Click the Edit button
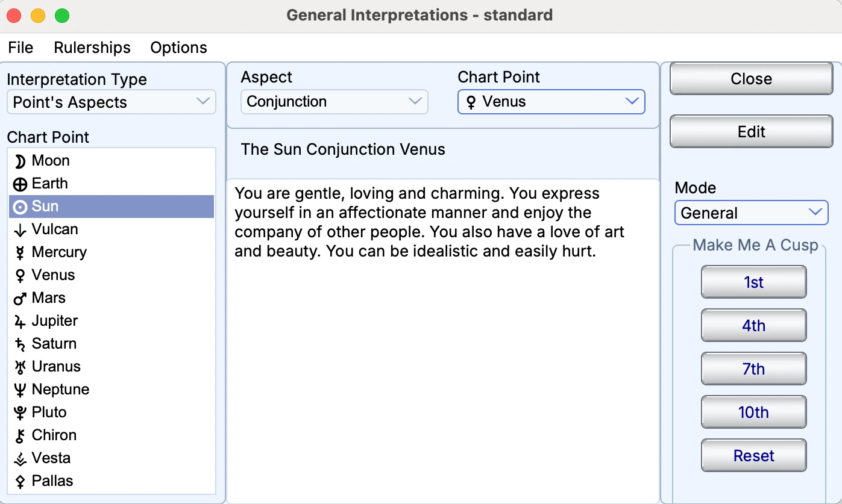 pyautogui.click(x=751, y=131)
